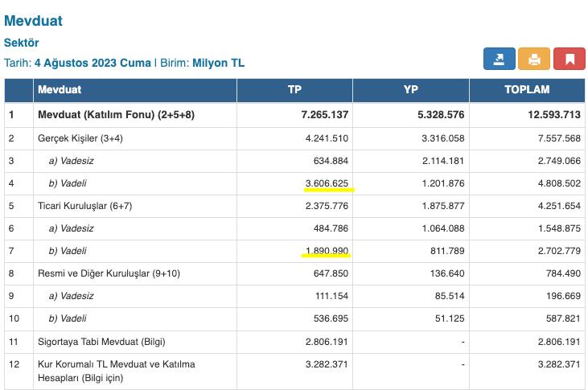This screenshot has height=390, width=588.
Task: Click underlined TP value 3.606.625
Action: (328, 183)
